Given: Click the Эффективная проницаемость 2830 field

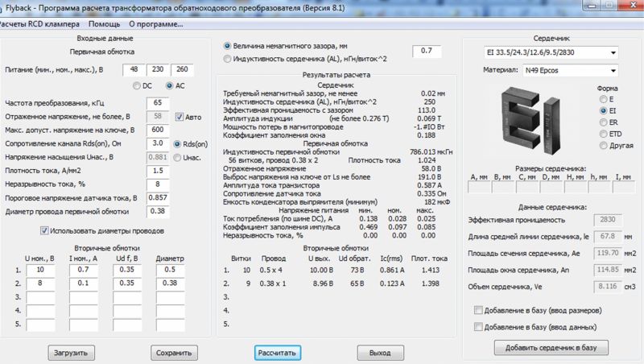Looking at the screenshot, I should click(608, 220).
